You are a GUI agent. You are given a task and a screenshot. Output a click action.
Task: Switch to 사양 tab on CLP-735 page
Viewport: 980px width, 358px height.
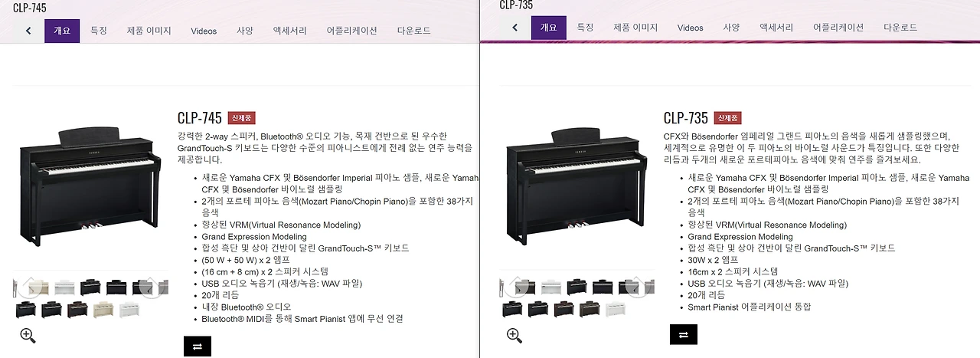pos(731,28)
